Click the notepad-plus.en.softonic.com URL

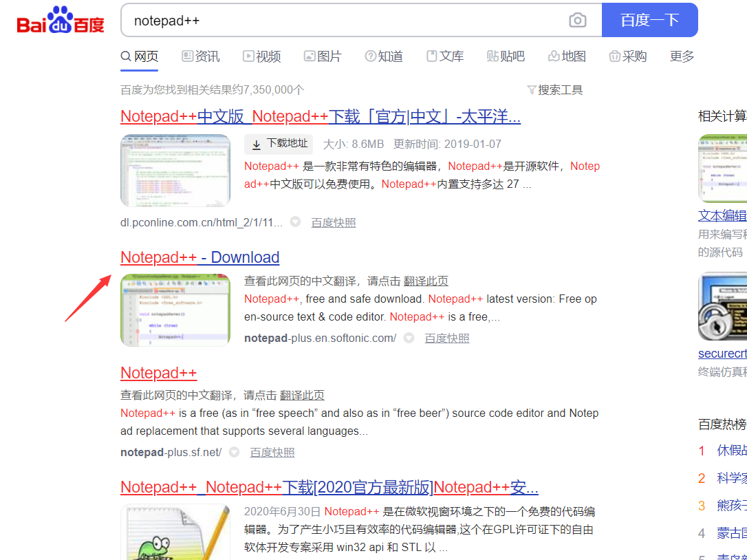320,338
